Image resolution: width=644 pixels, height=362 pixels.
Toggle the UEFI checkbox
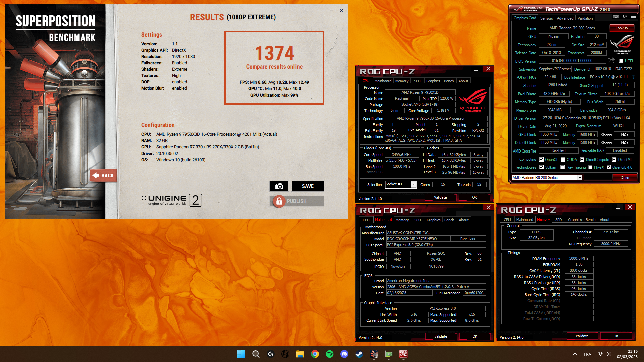(621, 61)
